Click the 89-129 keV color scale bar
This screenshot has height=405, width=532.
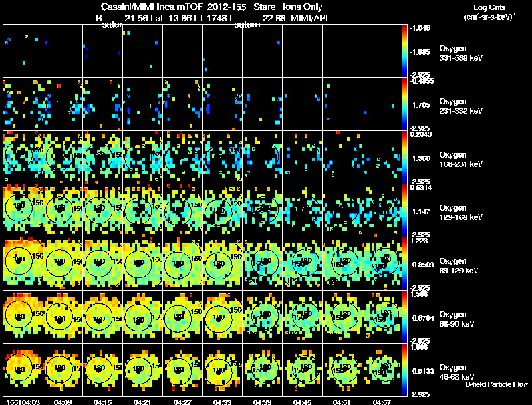pyautogui.click(x=404, y=263)
